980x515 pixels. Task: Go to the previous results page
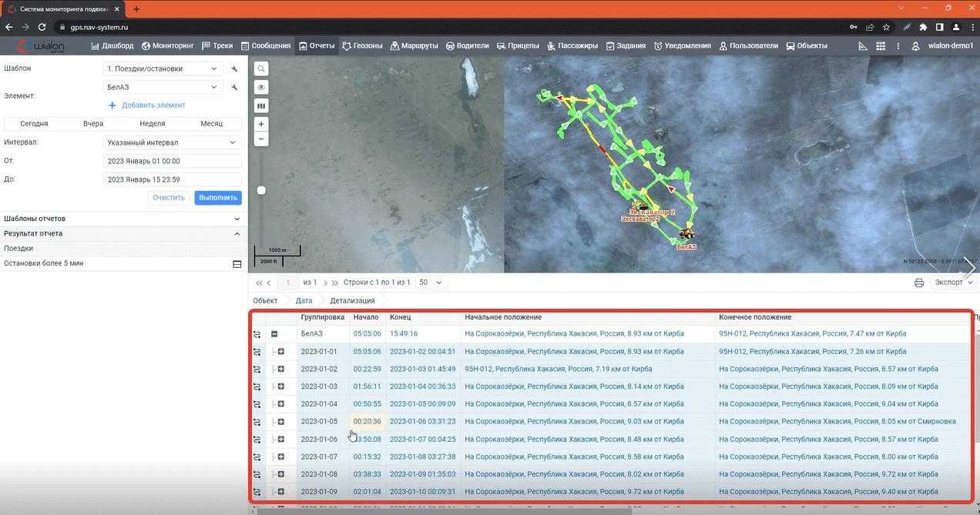[x=268, y=283]
